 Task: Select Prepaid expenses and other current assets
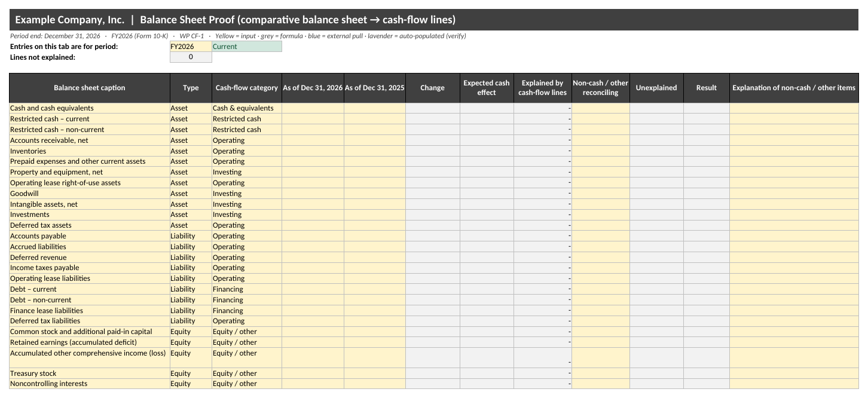[x=90, y=161]
